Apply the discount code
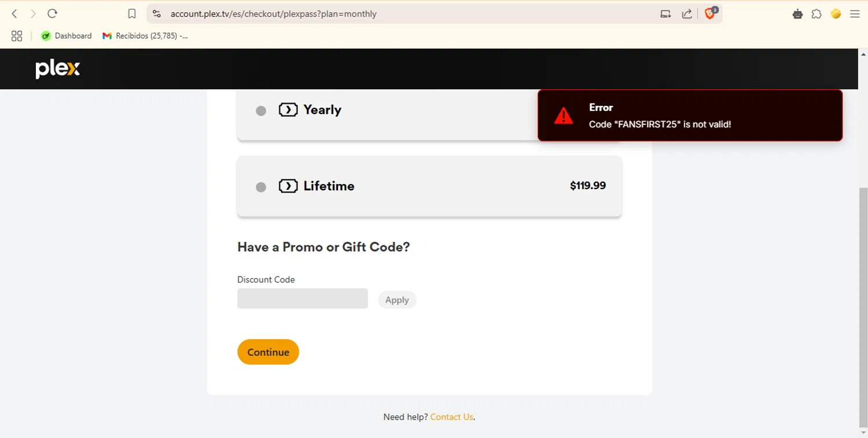The height and width of the screenshot is (438, 868). pos(397,300)
